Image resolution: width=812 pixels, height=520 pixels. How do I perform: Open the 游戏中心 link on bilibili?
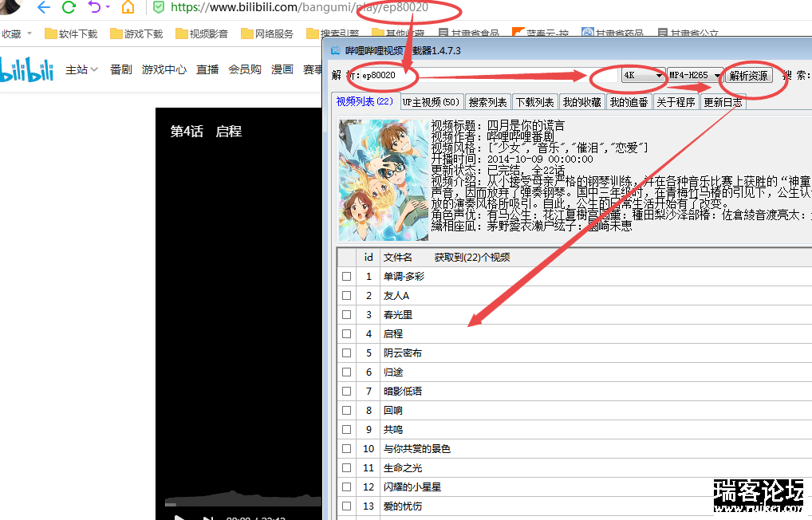(x=164, y=69)
